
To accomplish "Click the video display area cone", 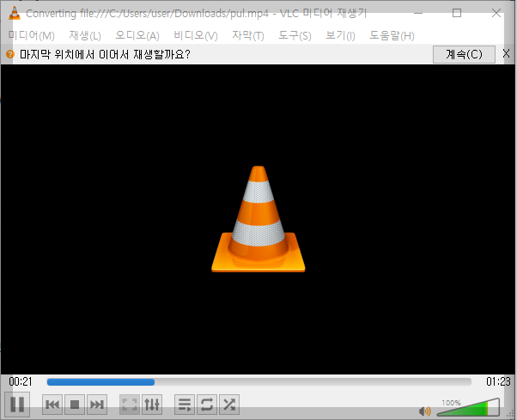I will 258,219.
